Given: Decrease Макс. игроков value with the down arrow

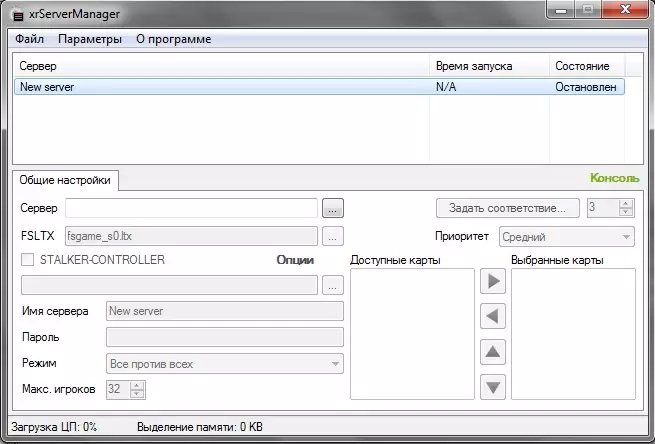Looking at the screenshot, I should (137, 394).
